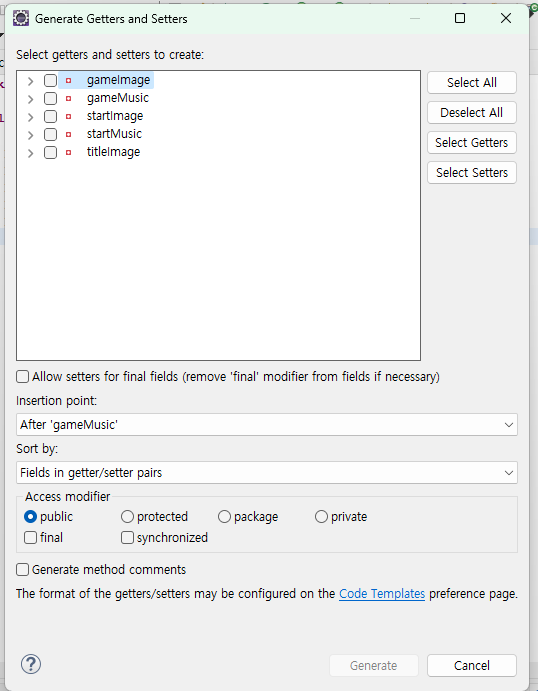Viewport: 538px width, 691px height.
Task: Select the gameImage row label
Action: [x=119, y=80]
